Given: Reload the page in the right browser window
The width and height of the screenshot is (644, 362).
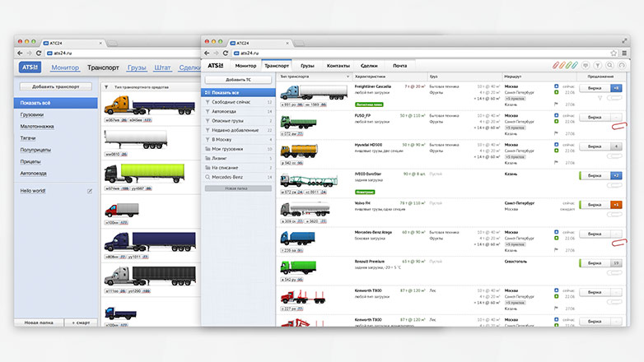Looking at the screenshot, I should [226, 53].
